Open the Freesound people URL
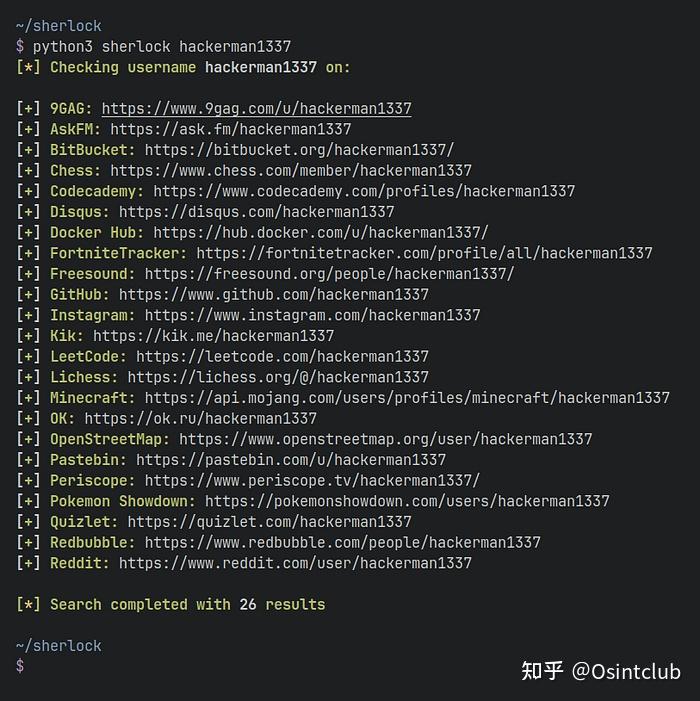The height and width of the screenshot is (701, 700). pos(329,274)
